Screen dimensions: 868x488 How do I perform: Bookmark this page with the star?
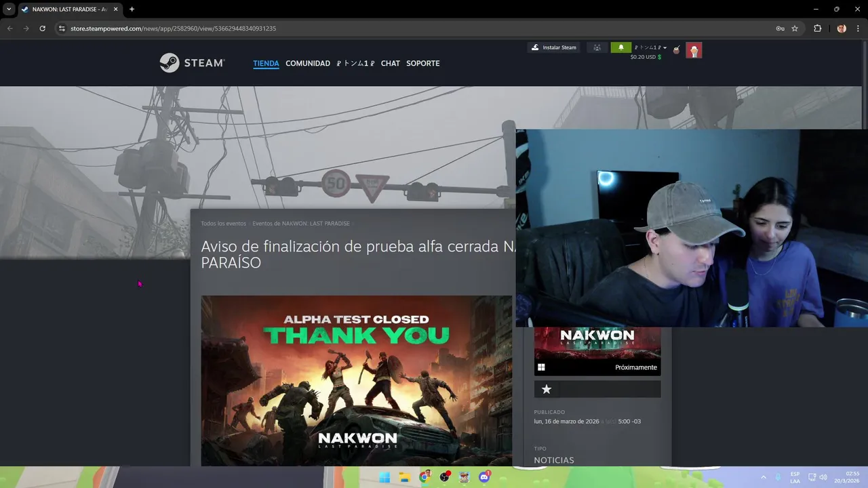(x=795, y=28)
